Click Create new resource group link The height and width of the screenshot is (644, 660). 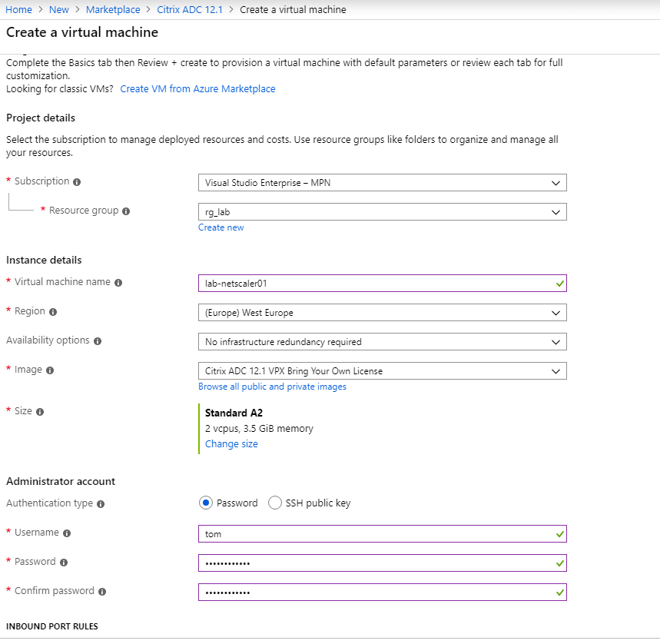point(221,227)
